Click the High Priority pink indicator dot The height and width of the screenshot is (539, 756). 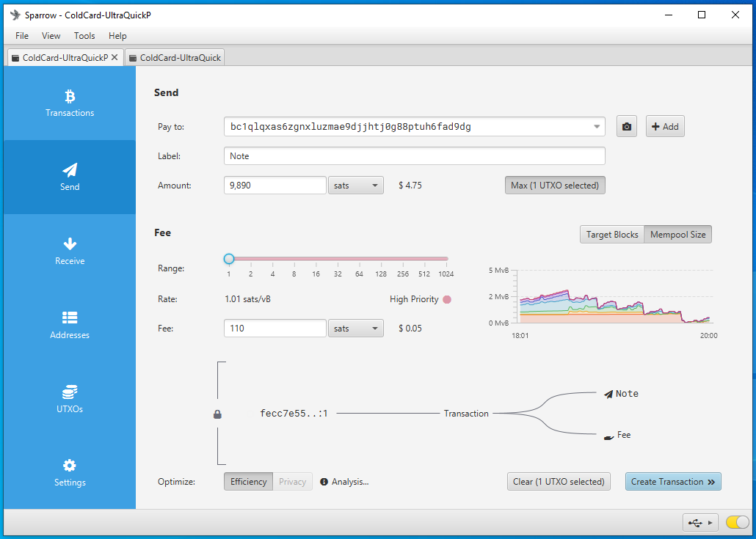(x=447, y=300)
